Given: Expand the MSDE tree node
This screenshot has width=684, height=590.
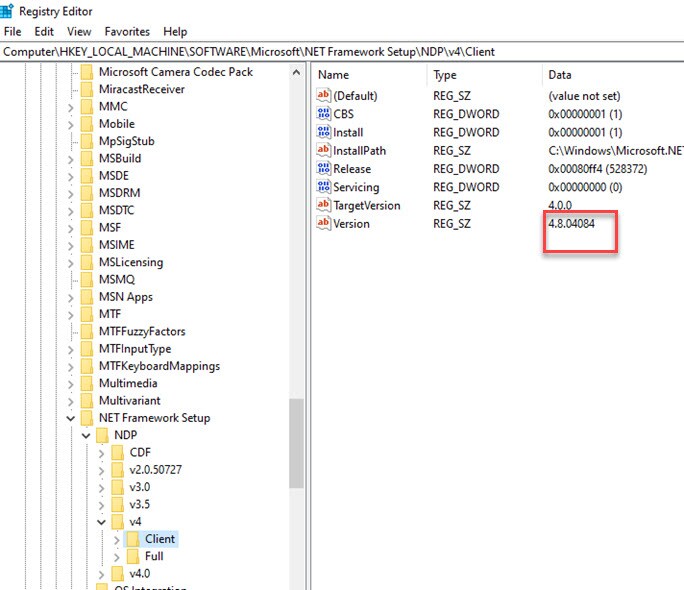Looking at the screenshot, I should (x=71, y=177).
